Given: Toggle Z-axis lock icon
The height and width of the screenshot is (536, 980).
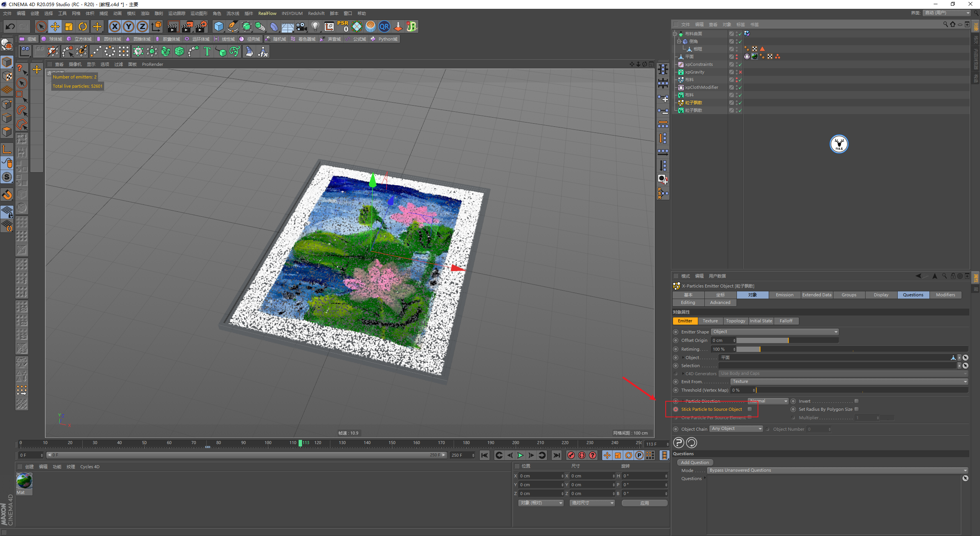Looking at the screenshot, I should tap(142, 26).
